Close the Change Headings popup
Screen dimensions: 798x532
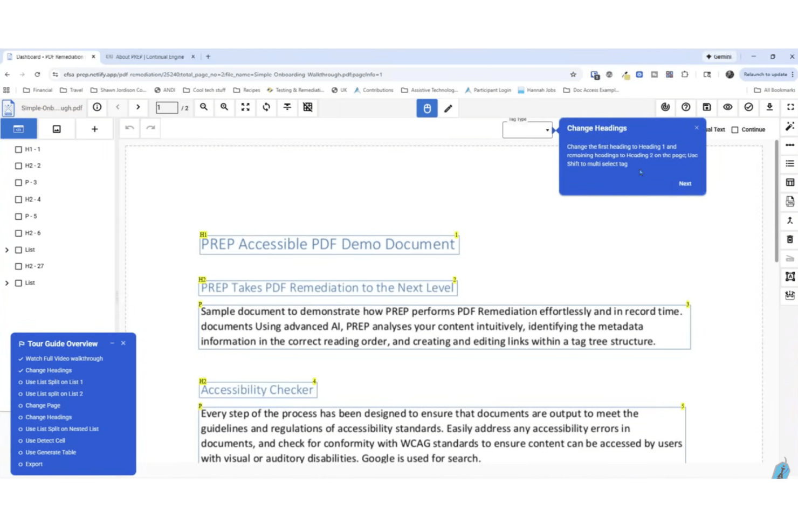(697, 128)
